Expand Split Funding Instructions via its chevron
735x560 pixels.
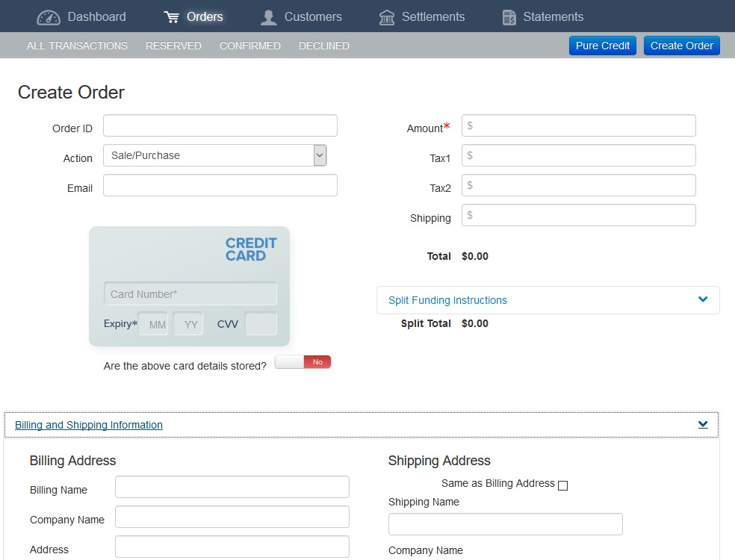coord(702,299)
